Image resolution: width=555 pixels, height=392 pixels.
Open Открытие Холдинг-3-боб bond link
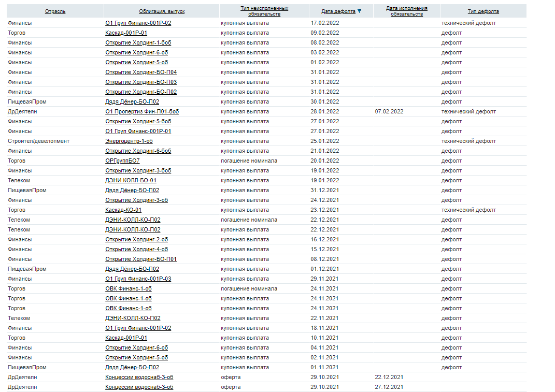(138, 171)
